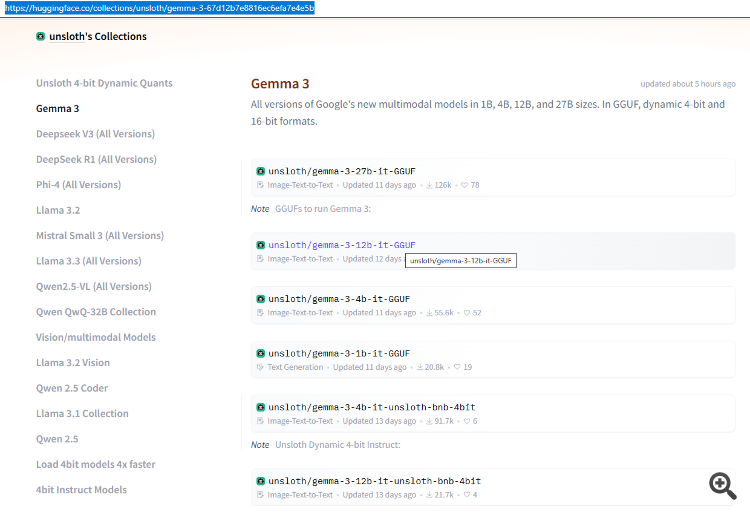Click Image-Text-to-Text icon on 27b GGUF card
The image size is (750, 512).
pos(260,185)
